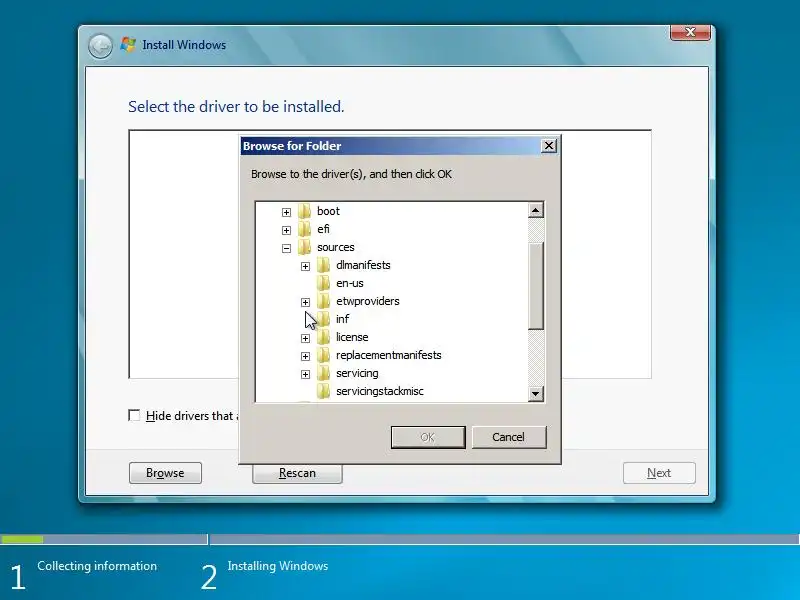The height and width of the screenshot is (600, 800).
Task: Select the en-us folder name
Action: pos(350,283)
